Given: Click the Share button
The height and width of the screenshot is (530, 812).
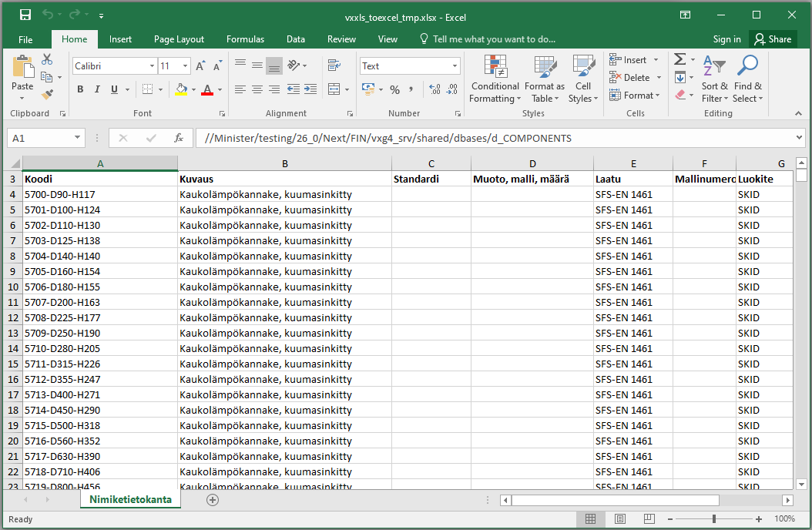Looking at the screenshot, I should 773,39.
